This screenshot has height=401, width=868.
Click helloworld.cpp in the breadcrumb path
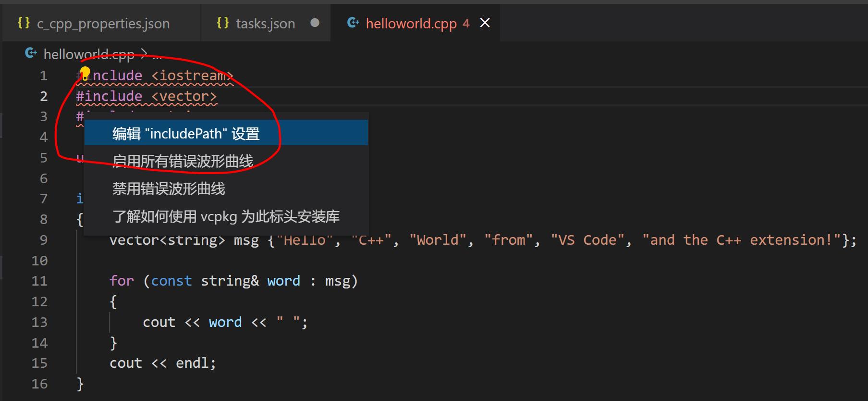(x=89, y=54)
